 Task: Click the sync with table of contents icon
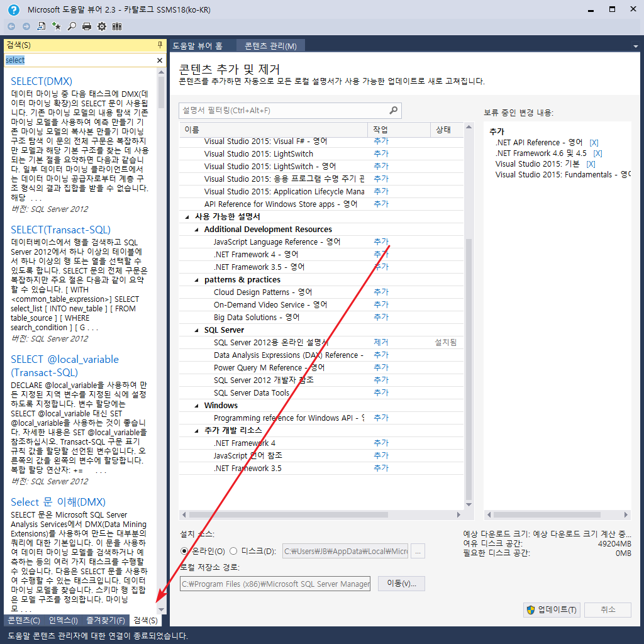pos(42,26)
